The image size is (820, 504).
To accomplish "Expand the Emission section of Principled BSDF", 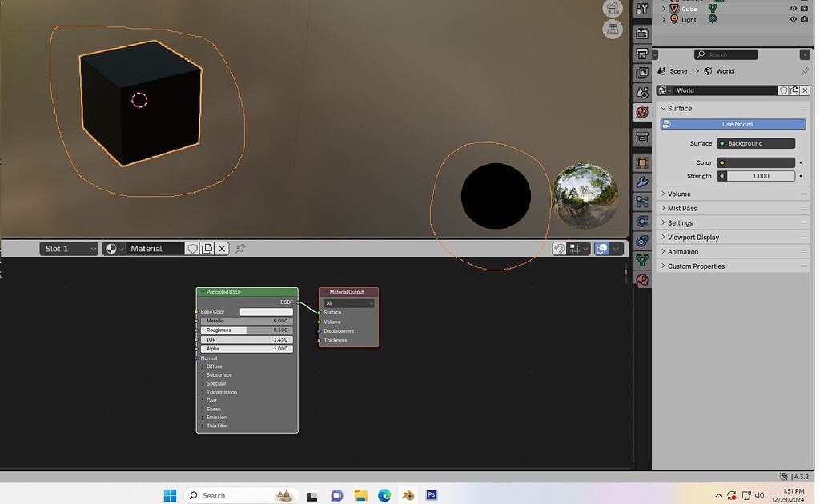I will (215, 418).
